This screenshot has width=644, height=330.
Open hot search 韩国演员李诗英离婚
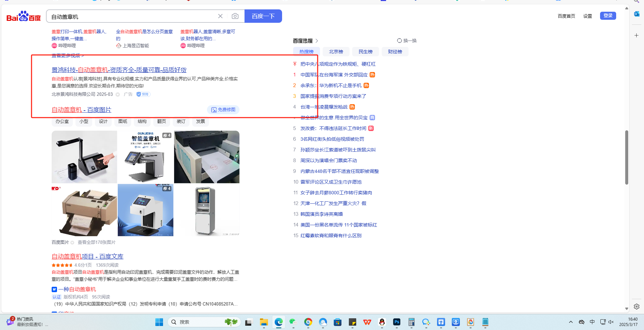(x=322, y=214)
